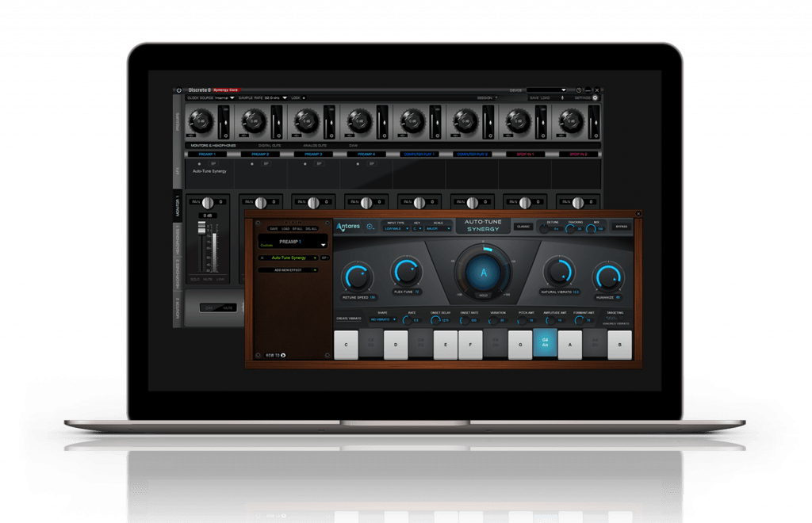The width and height of the screenshot is (812, 523).
Task: Open Discrete 8 settings via gear icon
Action: pyautogui.click(x=596, y=97)
